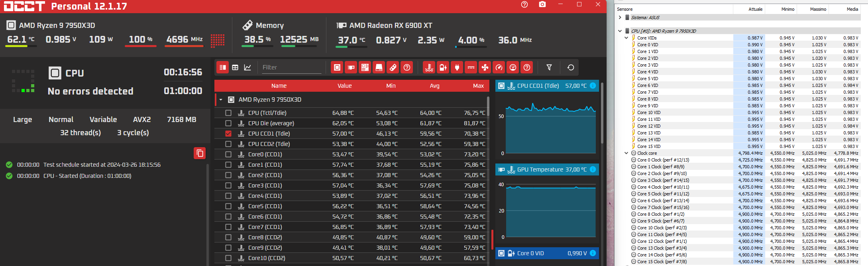Sort OCCT table by Name column

click(x=279, y=86)
